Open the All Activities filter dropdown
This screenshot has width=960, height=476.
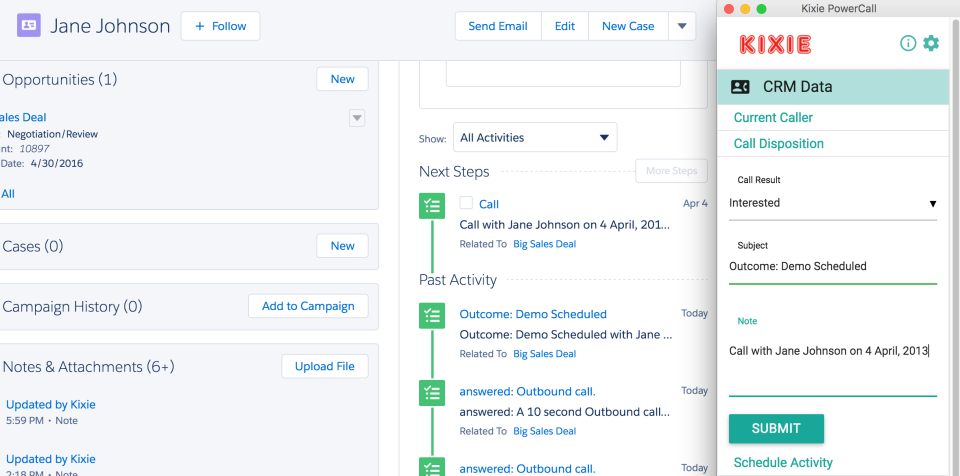[535, 138]
